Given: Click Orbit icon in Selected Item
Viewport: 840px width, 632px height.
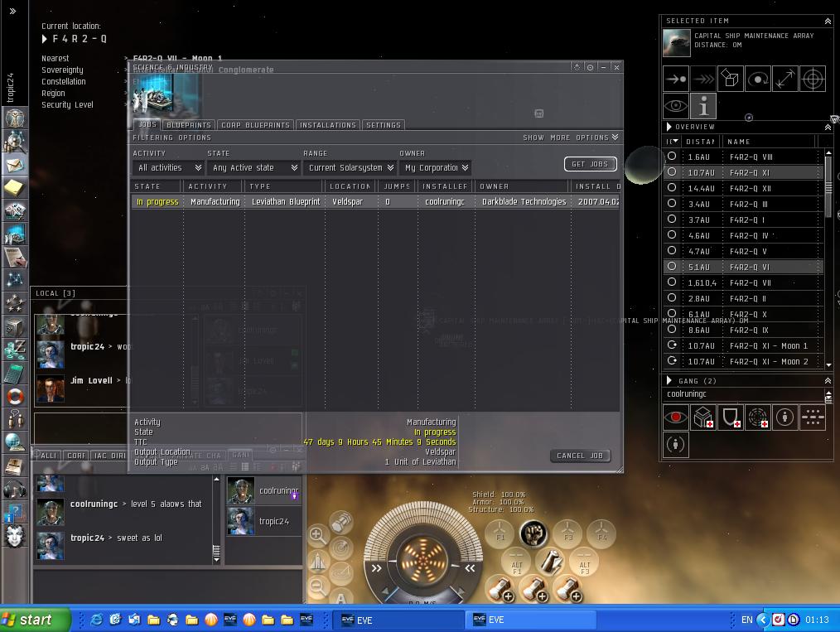Looking at the screenshot, I should [758, 80].
